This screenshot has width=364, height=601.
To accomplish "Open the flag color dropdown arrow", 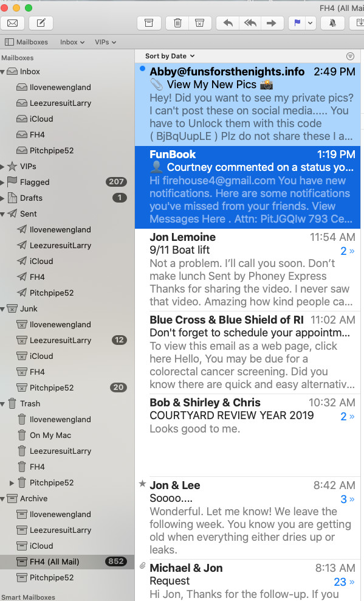I will (311, 23).
